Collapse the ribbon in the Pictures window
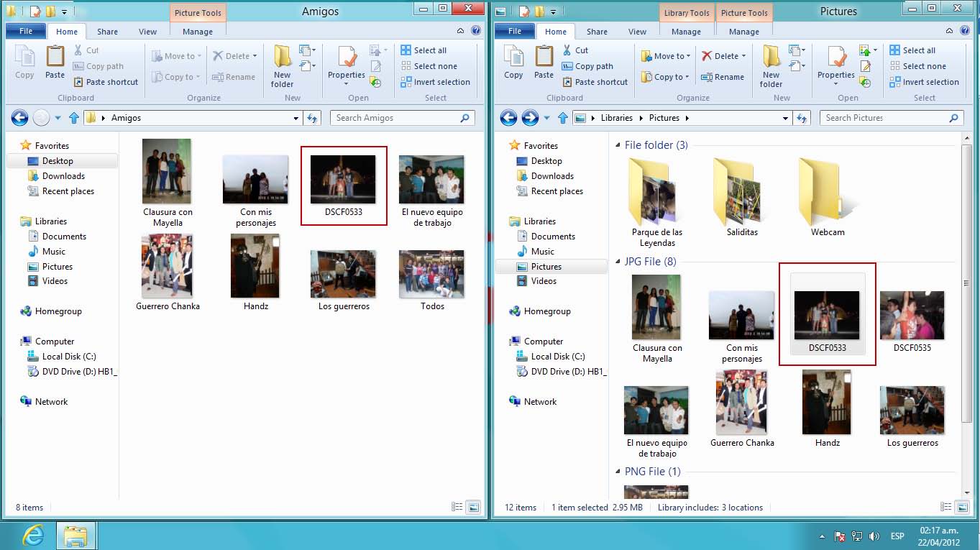Screen dimensions: 980x550 pos(950,31)
